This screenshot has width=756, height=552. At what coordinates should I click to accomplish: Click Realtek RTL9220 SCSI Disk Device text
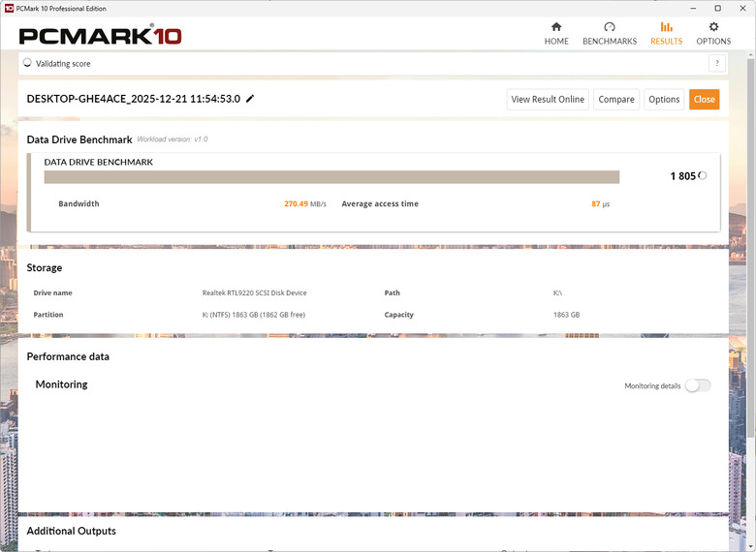tap(254, 292)
